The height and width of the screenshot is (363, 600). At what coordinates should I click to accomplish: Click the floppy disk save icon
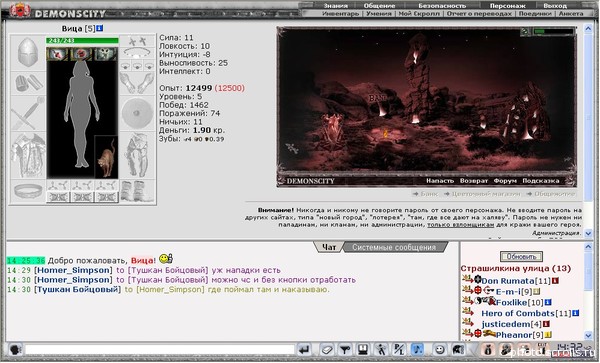(363, 350)
